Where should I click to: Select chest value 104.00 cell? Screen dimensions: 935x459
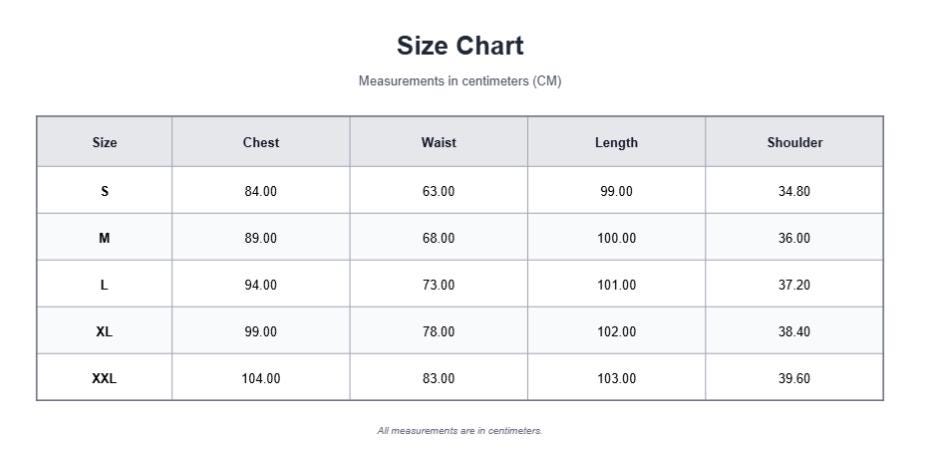coord(261,379)
